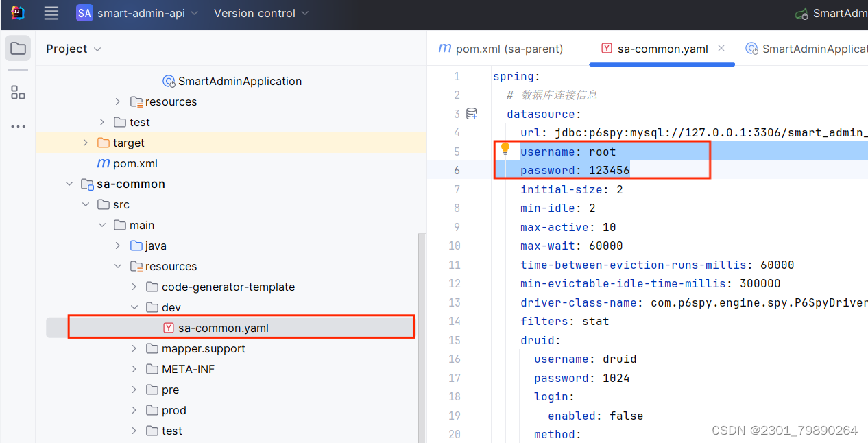Expand the target folder
The width and height of the screenshot is (868, 443).
click(x=85, y=143)
